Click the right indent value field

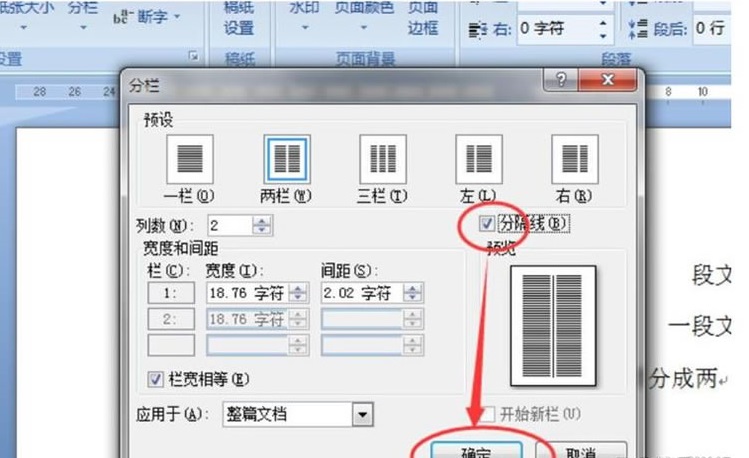tap(556, 29)
